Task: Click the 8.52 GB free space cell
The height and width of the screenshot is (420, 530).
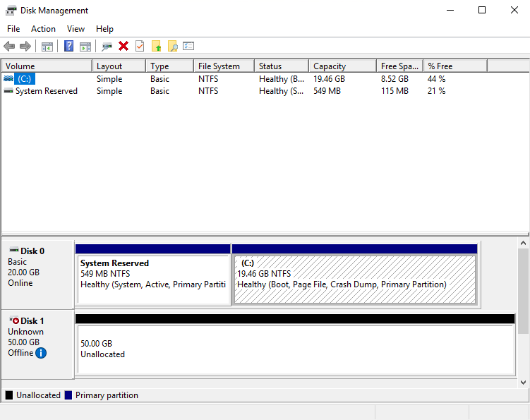Action: click(395, 79)
